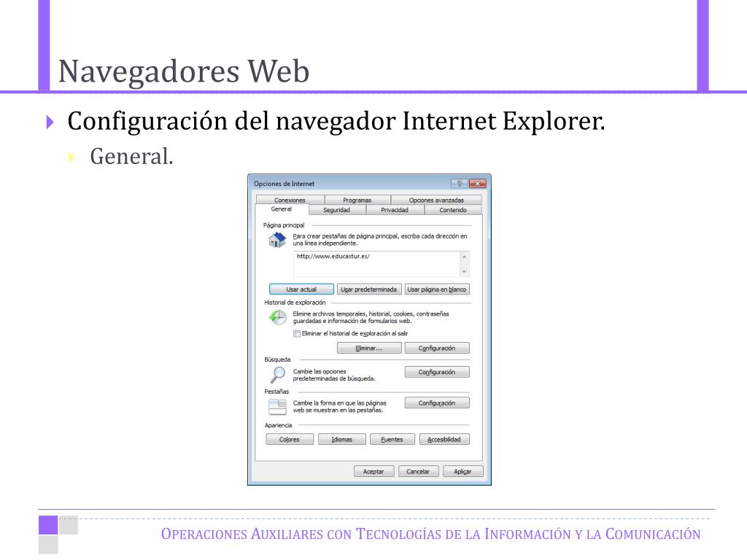Click Usar predeterminada button
Screen dimensions: 747x560
pos(368,289)
